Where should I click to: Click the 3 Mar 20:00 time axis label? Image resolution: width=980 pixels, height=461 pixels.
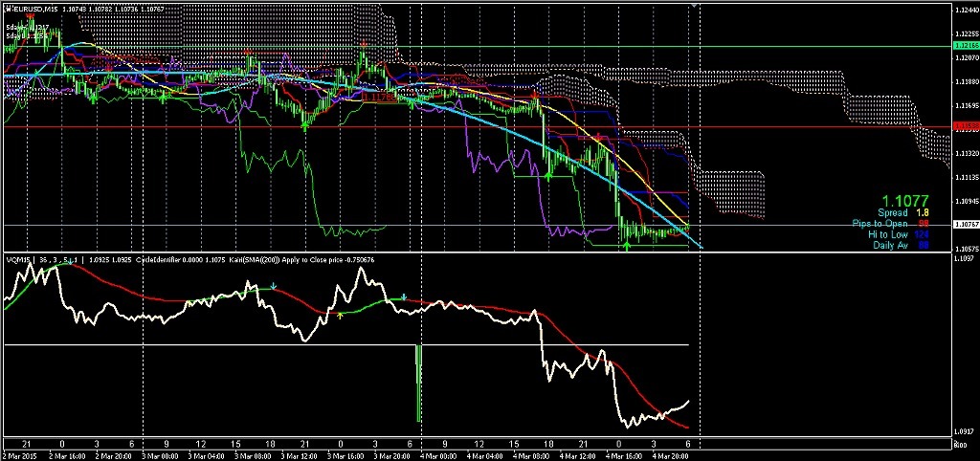(x=392, y=455)
